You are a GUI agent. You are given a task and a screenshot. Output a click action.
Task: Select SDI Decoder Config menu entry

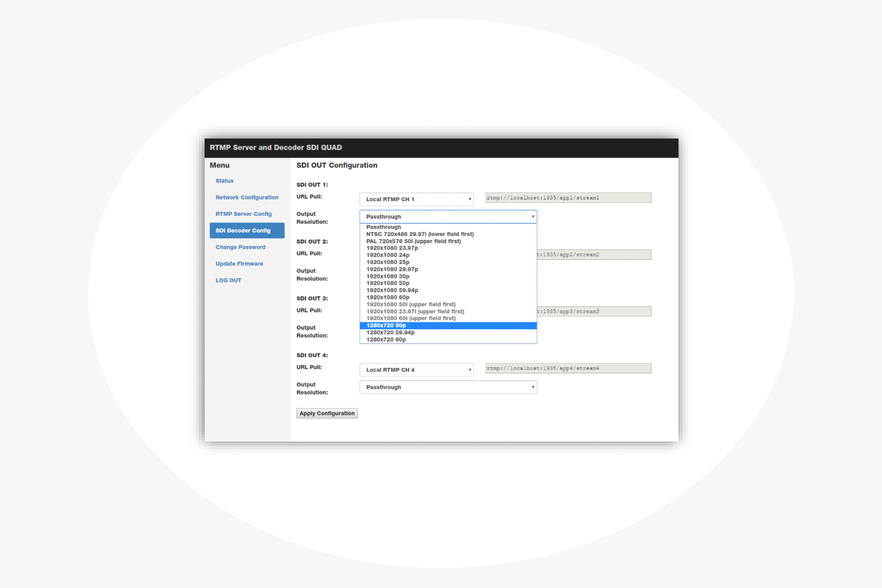(x=246, y=230)
